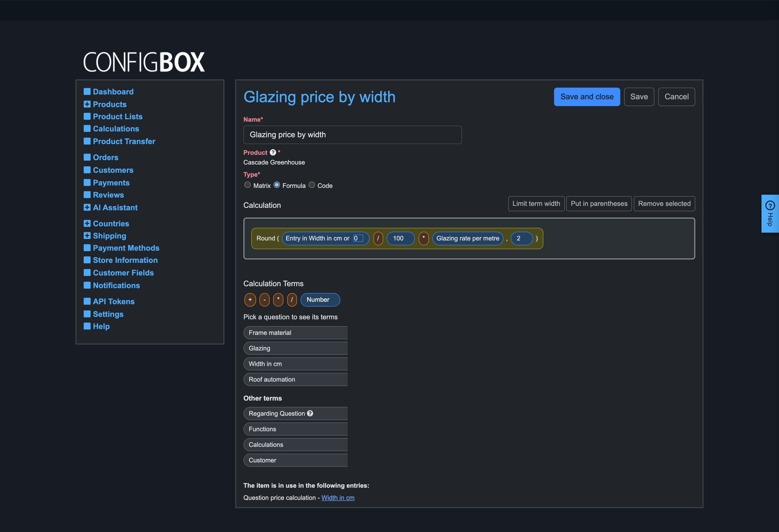
Task: Click the fallback value field in Entry term
Action: click(x=358, y=238)
